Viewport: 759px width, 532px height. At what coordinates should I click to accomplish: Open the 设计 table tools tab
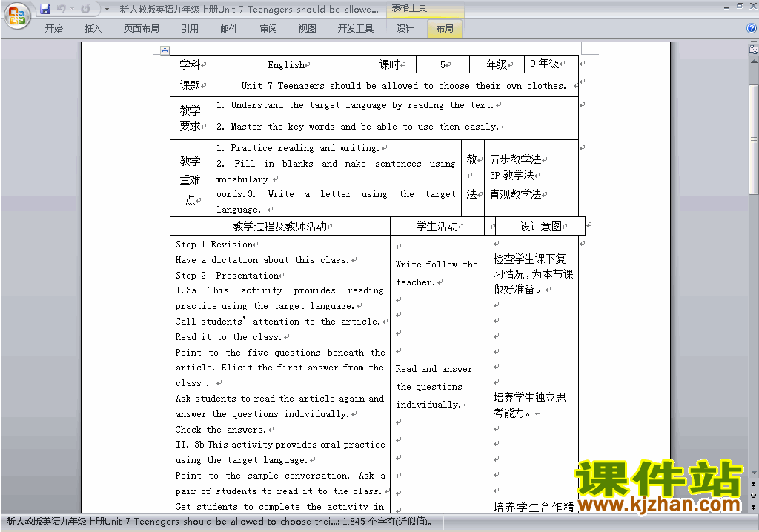405,29
